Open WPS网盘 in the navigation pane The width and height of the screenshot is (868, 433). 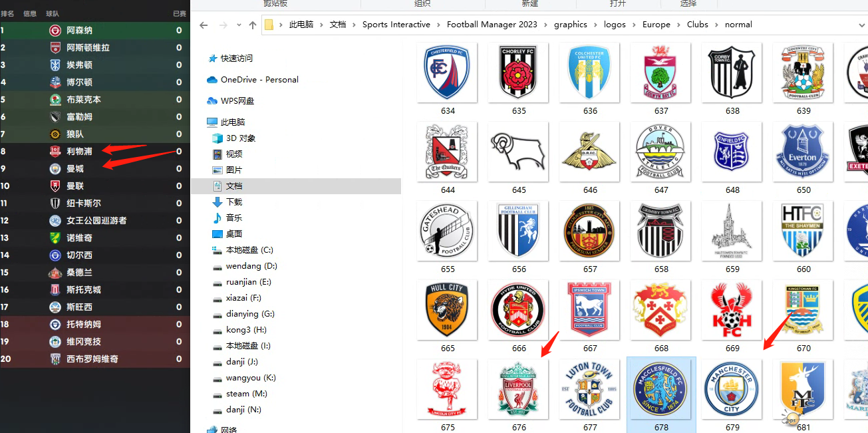point(237,101)
